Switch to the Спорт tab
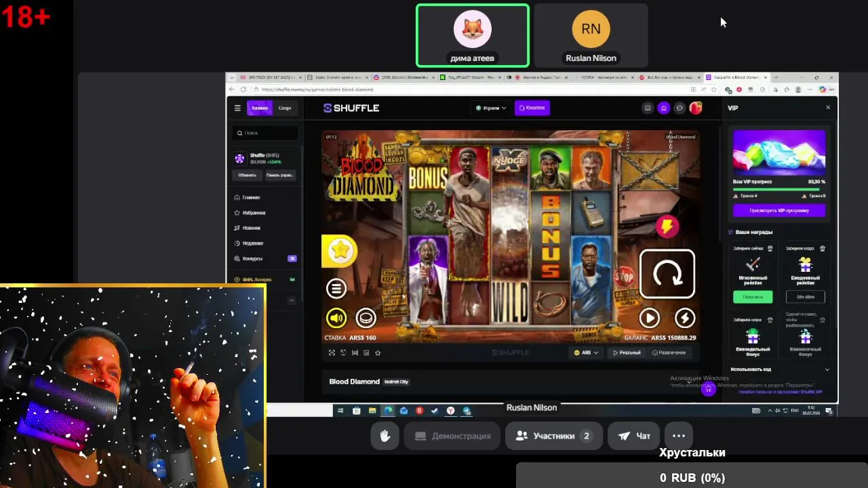This screenshot has width=868, height=488. 285,108
